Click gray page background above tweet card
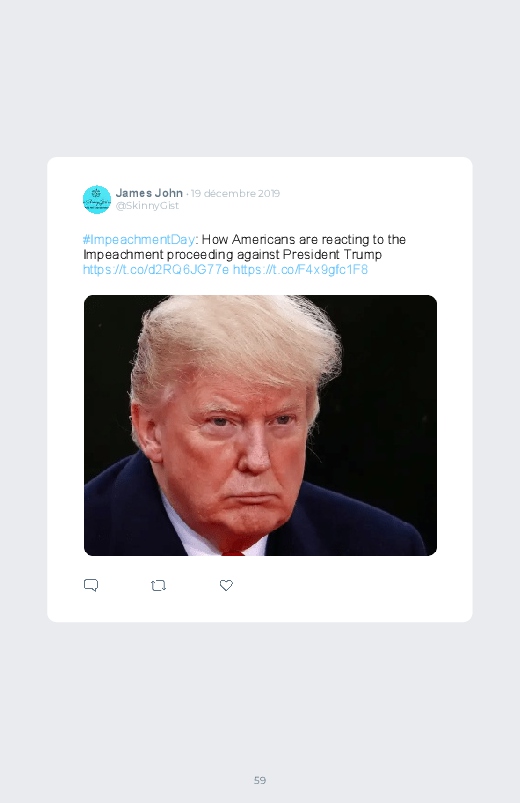 click(260, 77)
